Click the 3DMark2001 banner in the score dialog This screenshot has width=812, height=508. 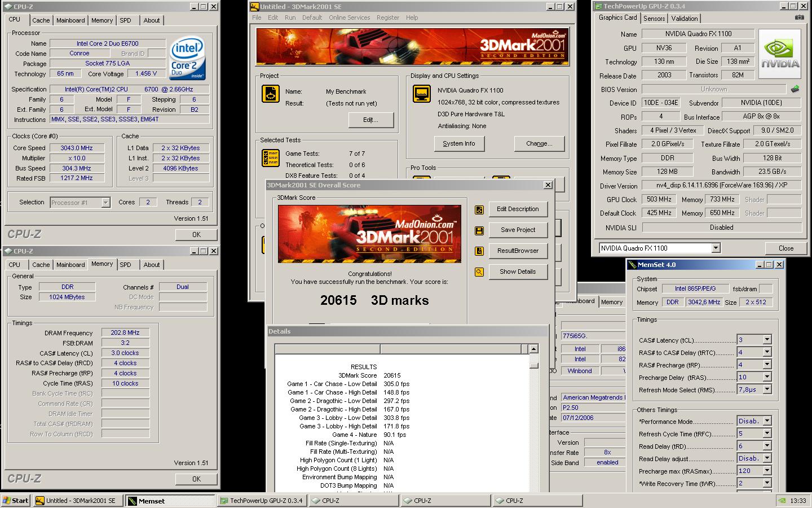tap(369, 233)
